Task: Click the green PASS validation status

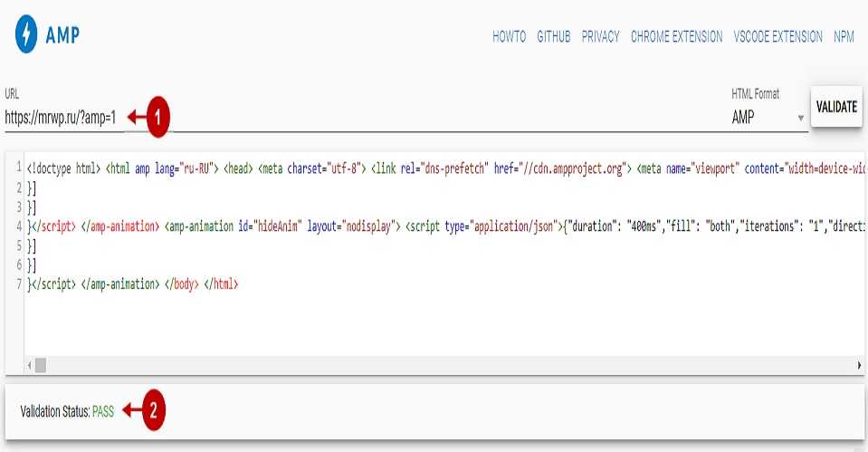Action: pos(103,411)
